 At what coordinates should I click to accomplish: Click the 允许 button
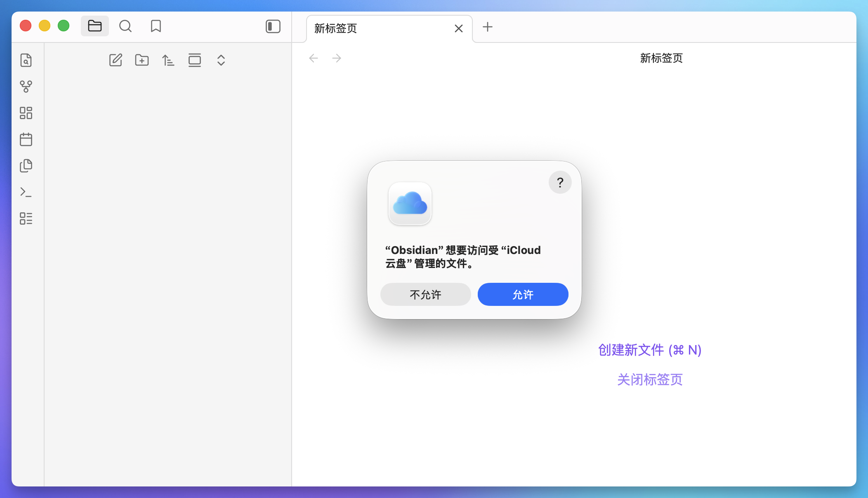pyautogui.click(x=523, y=294)
